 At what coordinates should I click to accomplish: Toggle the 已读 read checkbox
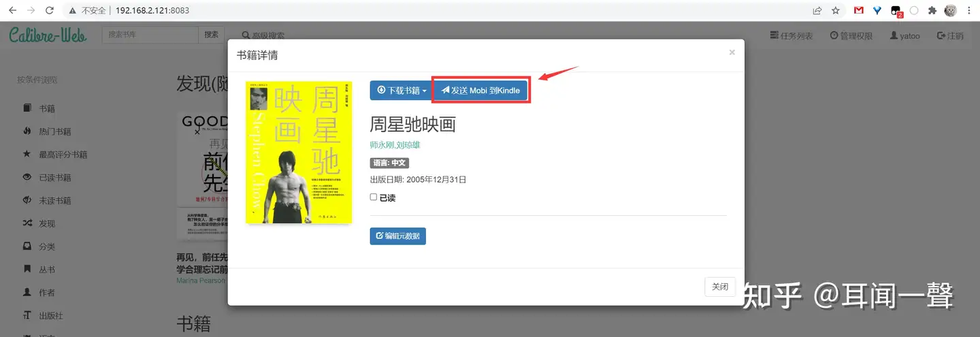pyautogui.click(x=373, y=197)
